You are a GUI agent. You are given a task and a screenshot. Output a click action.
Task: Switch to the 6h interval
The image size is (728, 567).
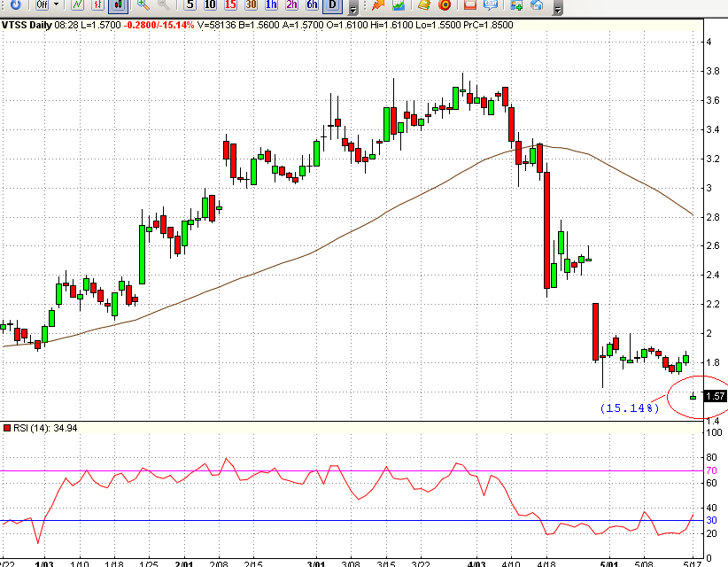click(x=311, y=6)
